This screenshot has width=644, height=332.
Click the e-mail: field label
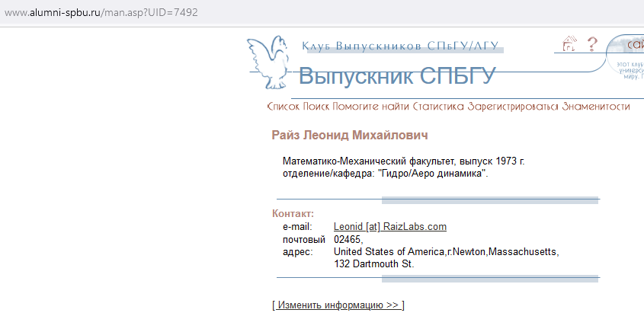click(297, 226)
